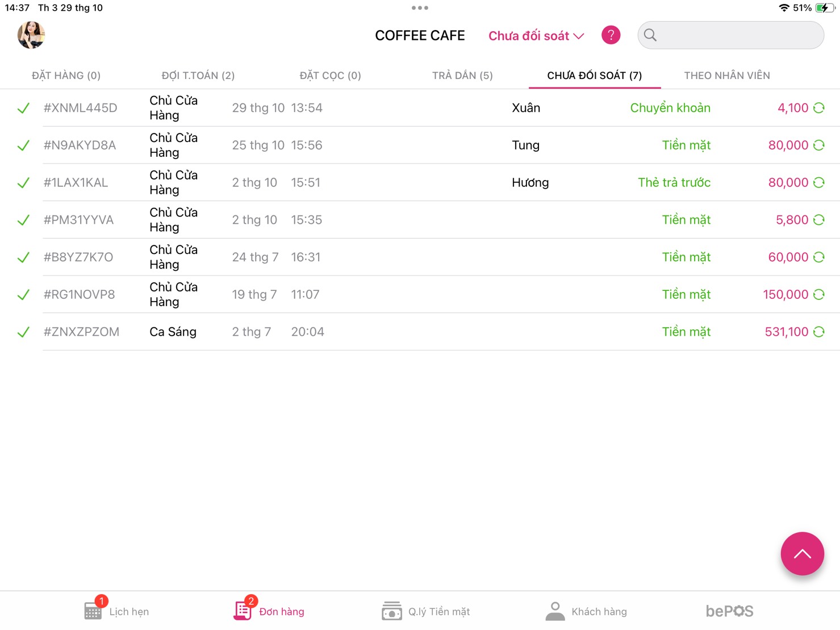Screen dimensions: 840x630
Task: Click refresh icon on the 531,100 order
Action: click(x=818, y=332)
